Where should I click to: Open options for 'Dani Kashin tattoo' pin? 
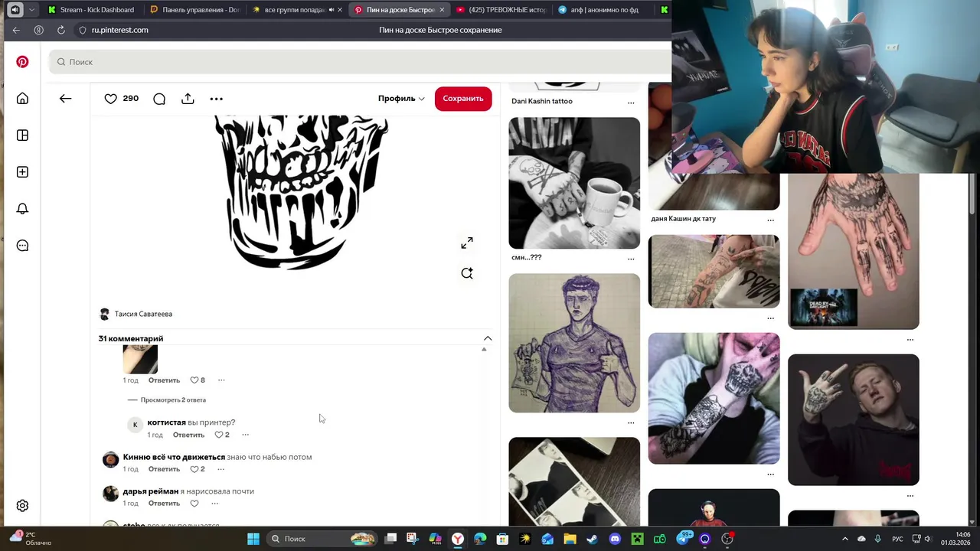click(x=631, y=102)
